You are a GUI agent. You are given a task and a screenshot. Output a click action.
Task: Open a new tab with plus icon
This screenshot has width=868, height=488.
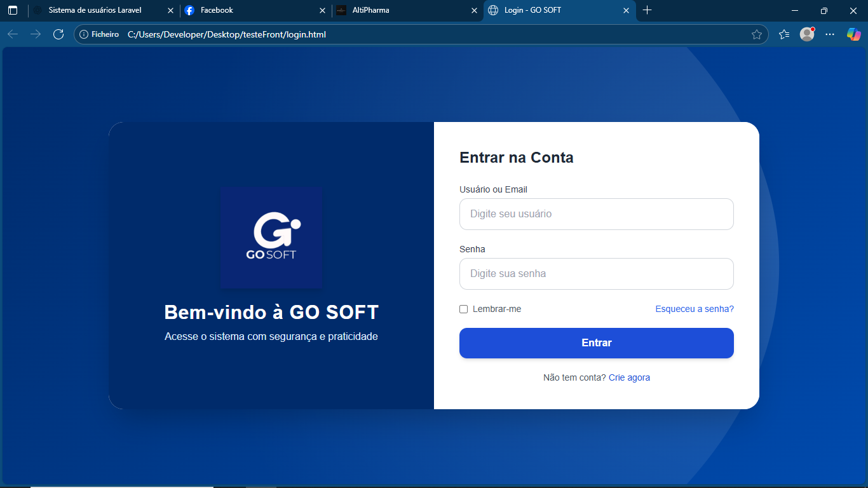point(648,10)
